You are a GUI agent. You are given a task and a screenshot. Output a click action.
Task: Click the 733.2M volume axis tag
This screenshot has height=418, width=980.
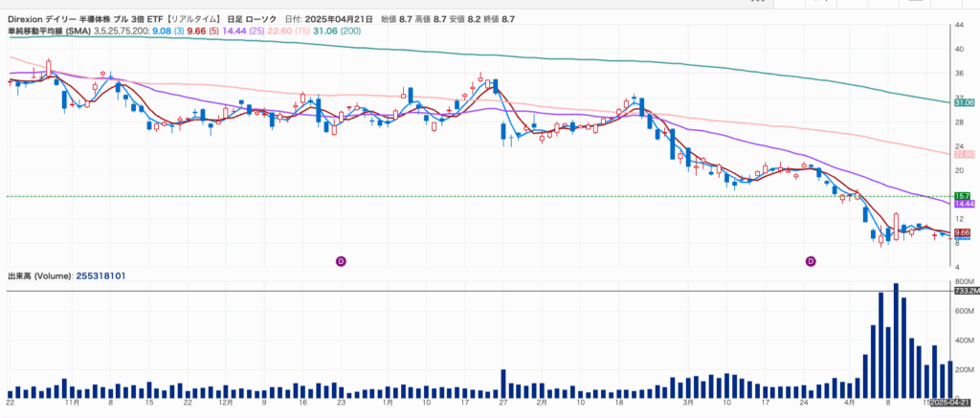[x=967, y=291]
